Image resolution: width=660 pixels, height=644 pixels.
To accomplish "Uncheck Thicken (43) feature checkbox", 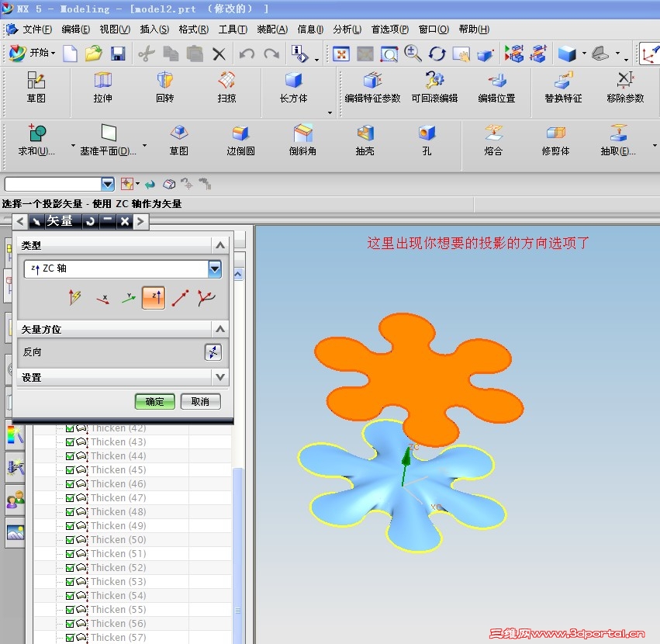I will (x=70, y=441).
